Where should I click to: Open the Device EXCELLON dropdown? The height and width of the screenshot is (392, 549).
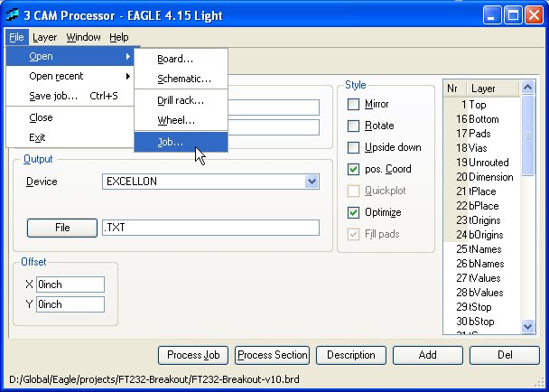click(x=312, y=182)
